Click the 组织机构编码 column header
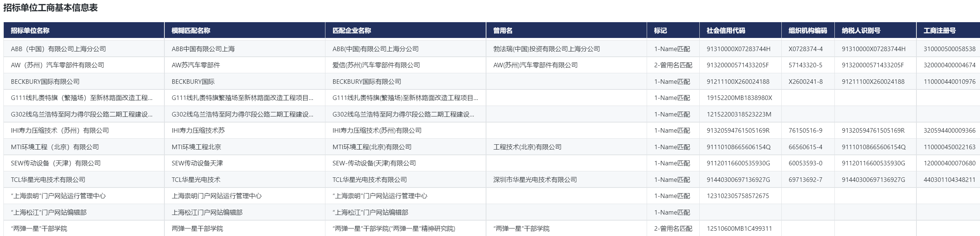 808,30
